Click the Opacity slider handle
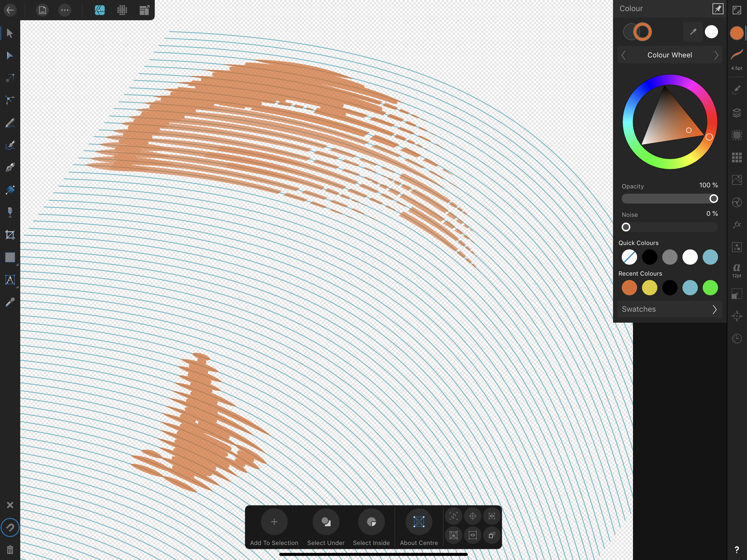747x560 pixels. [714, 199]
